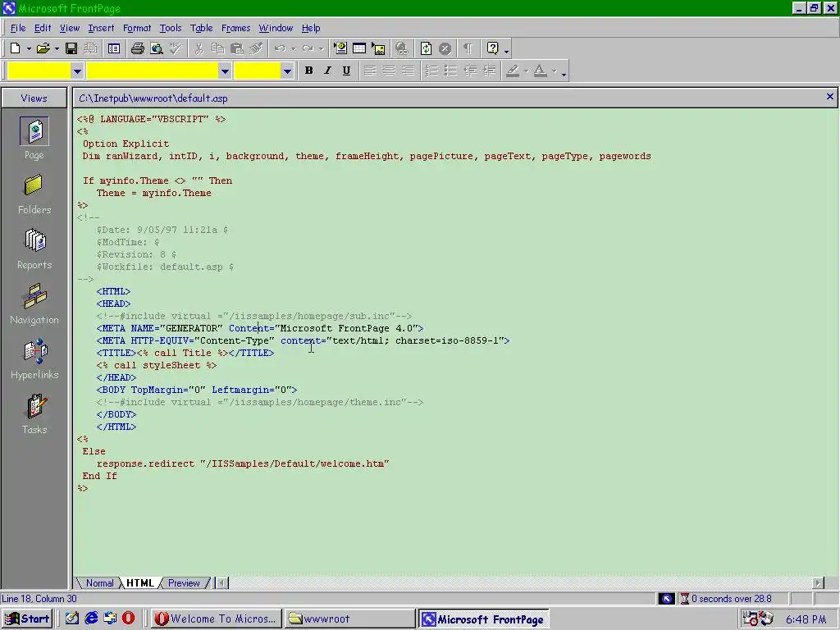Open the Format menu
The height and width of the screenshot is (630, 840).
(x=137, y=29)
